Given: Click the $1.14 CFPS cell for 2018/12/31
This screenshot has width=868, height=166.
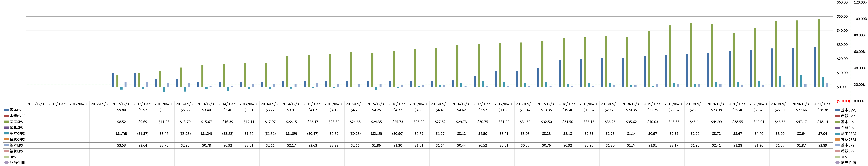Looking at the screenshot, I should 631,134.
